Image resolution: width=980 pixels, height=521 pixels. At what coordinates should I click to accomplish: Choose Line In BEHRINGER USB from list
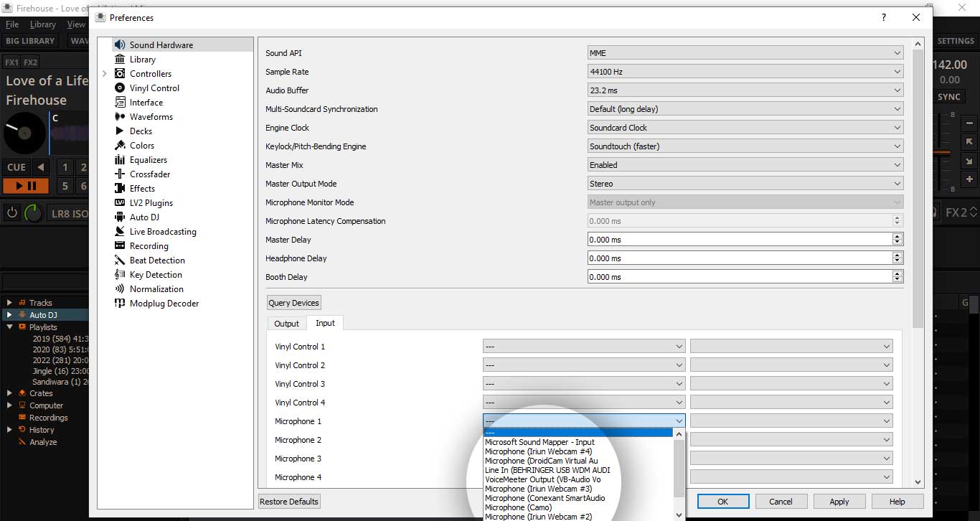click(547, 470)
